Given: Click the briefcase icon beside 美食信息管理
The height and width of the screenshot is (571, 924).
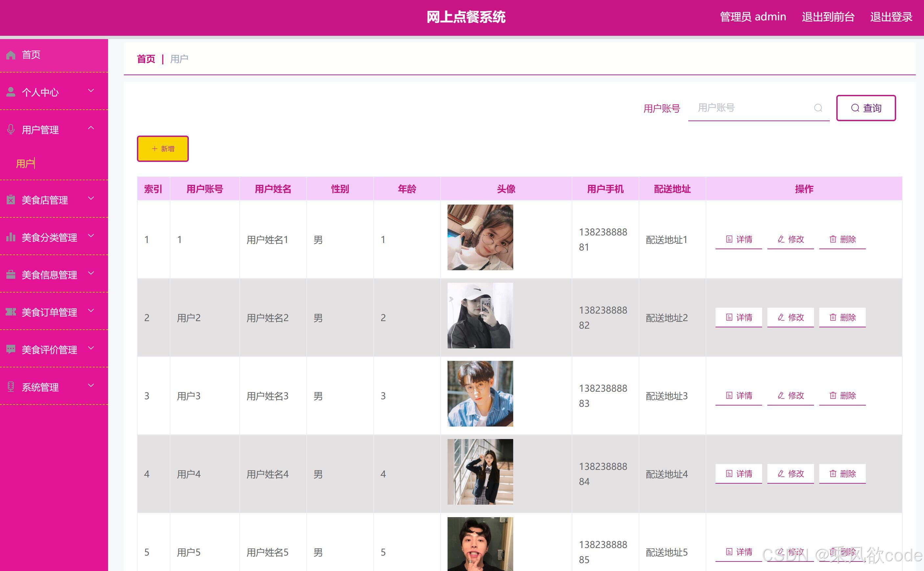Looking at the screenshot, I should tap(11, 275).
